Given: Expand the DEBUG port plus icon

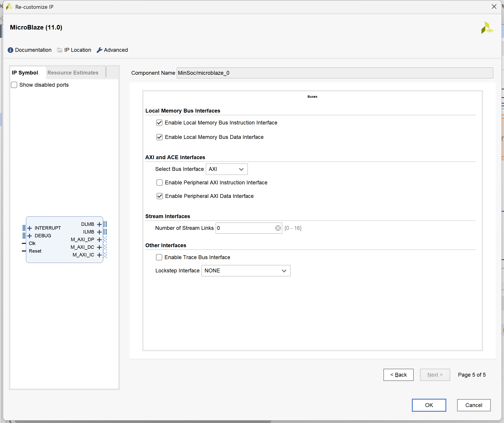Looking at the screenshot, I should click(x=30, y=236).
